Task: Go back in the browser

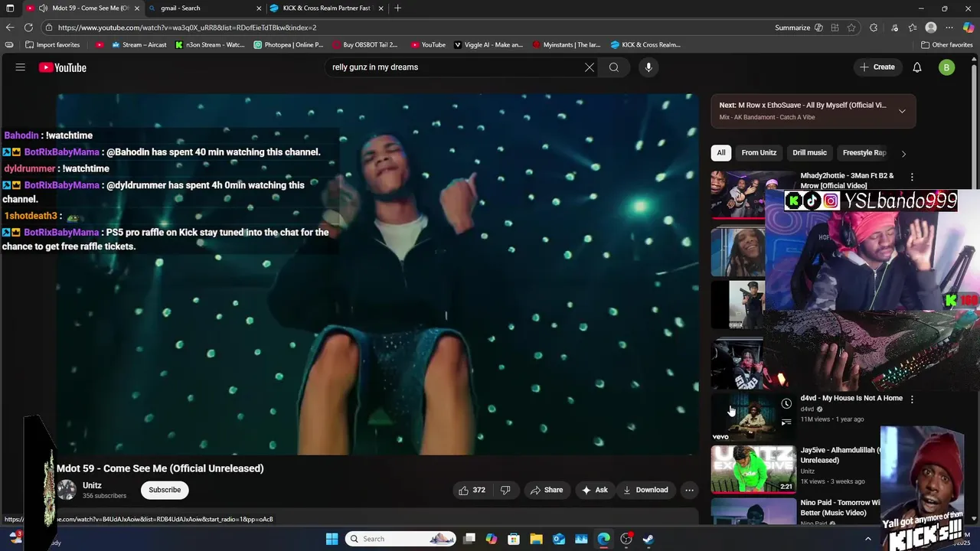Action: (10, 28)
